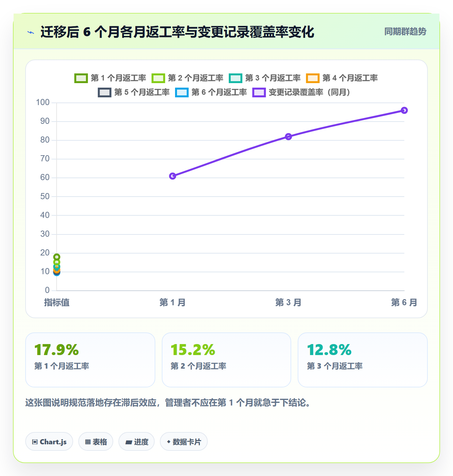
Task: Click coverage data point at 第 3 月
Action: coord(288,136)
